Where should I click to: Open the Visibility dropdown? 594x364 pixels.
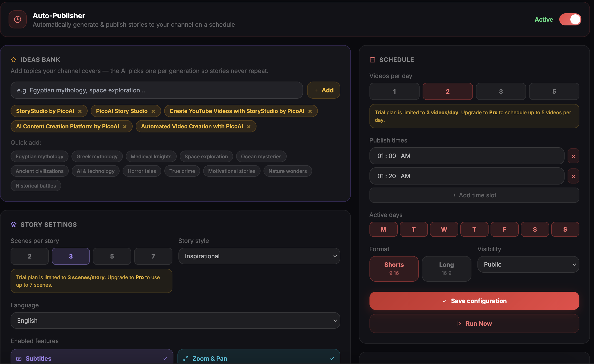(528, 264)
